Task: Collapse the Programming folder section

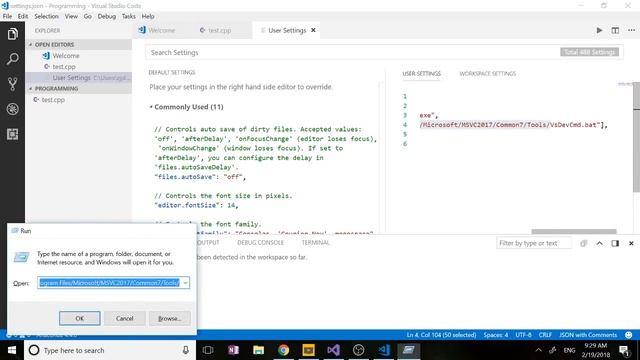Action: pyautogui.click(x=79, y=89)
